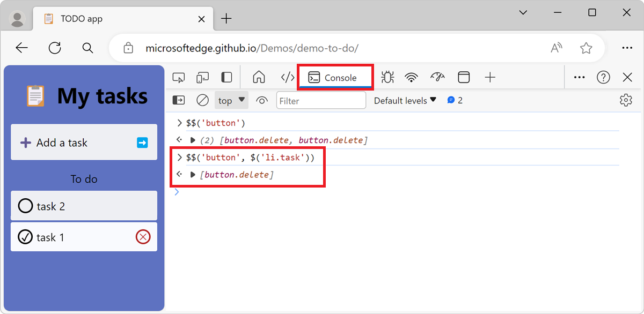This screenshot has width=644, height=314.
Task: Delete task 1 with red x
Action: click(142, 237)
